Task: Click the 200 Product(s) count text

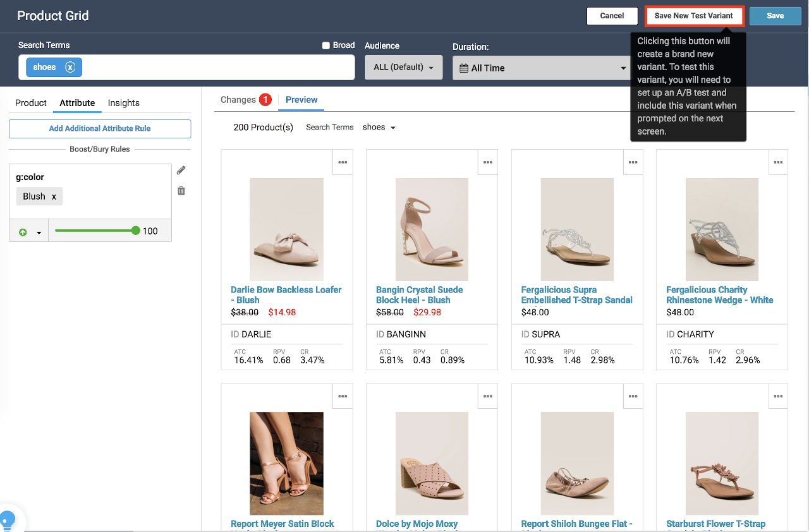Action: (263, 127)
